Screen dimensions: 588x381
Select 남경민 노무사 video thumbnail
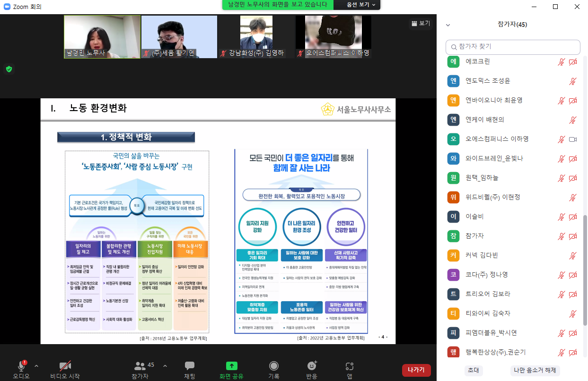point(103,37)
